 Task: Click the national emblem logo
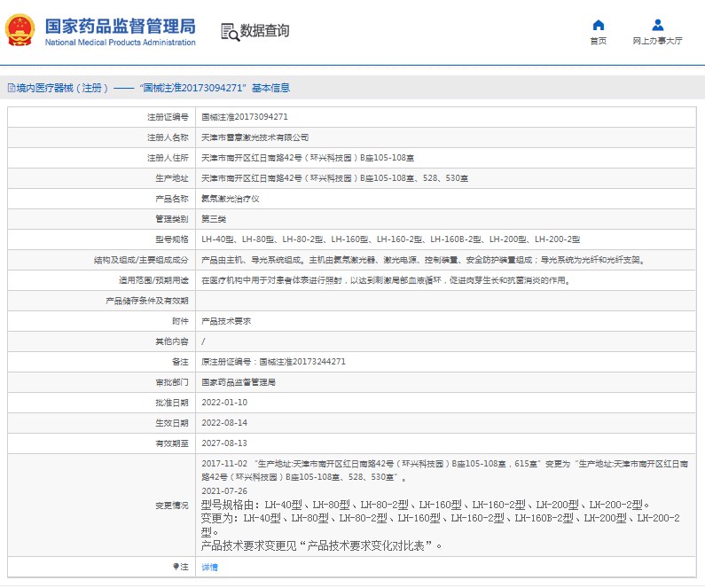pos(20,30)
